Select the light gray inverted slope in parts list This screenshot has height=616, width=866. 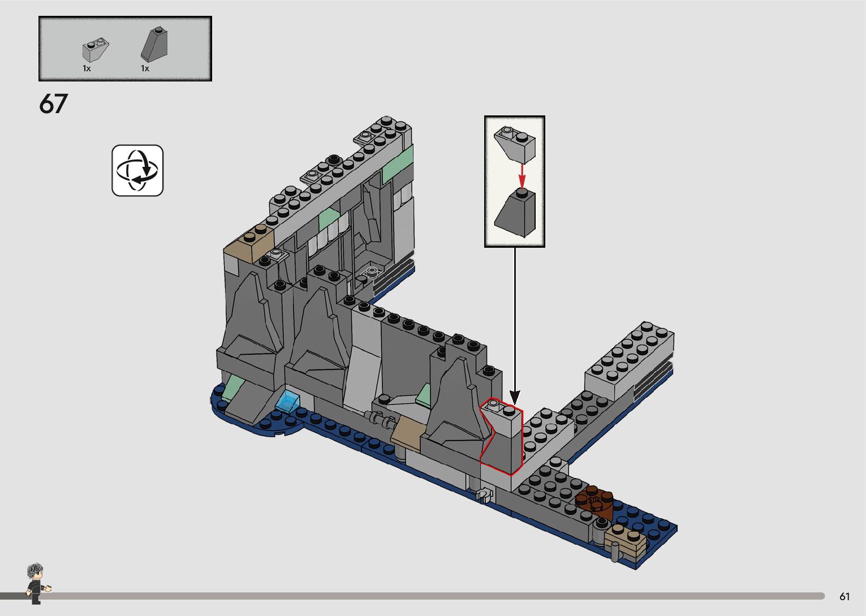pos(94,50)
